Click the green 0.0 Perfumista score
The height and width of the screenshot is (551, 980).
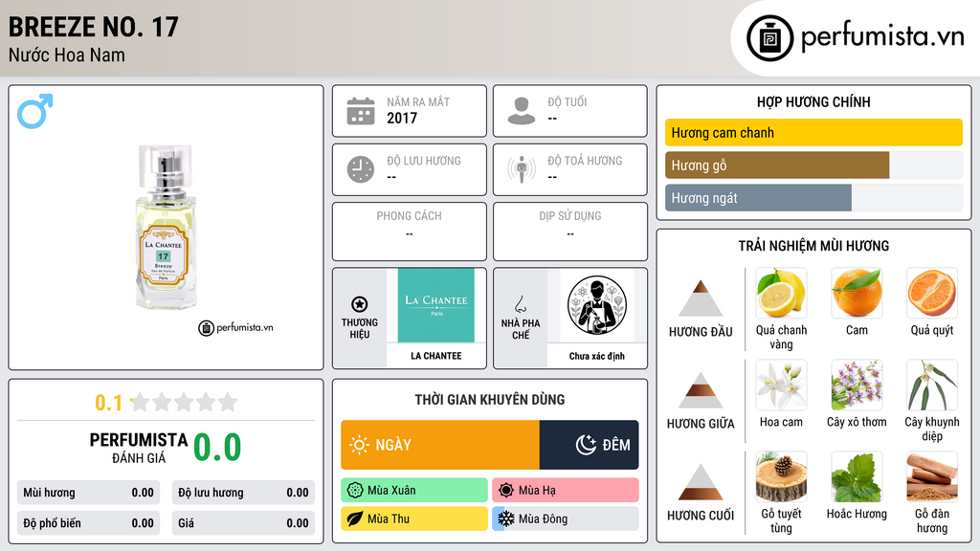coord(217,448)
